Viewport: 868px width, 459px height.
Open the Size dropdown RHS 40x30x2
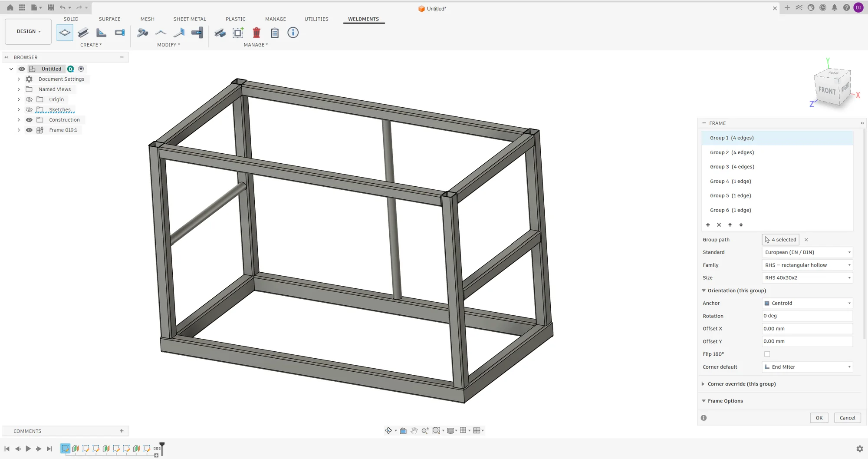[x=807, y=277]
